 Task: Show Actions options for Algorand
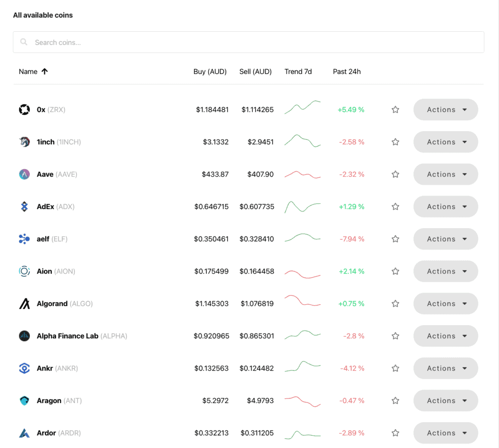[445, 303]
